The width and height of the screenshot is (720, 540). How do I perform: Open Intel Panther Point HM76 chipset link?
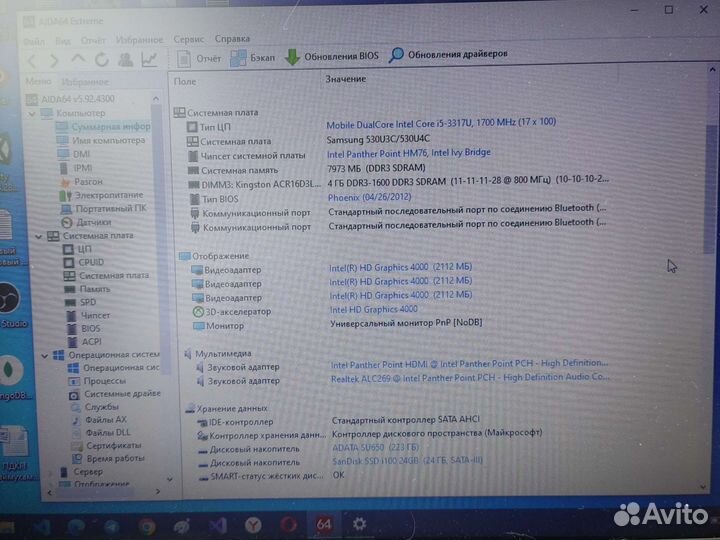(409, 153)
